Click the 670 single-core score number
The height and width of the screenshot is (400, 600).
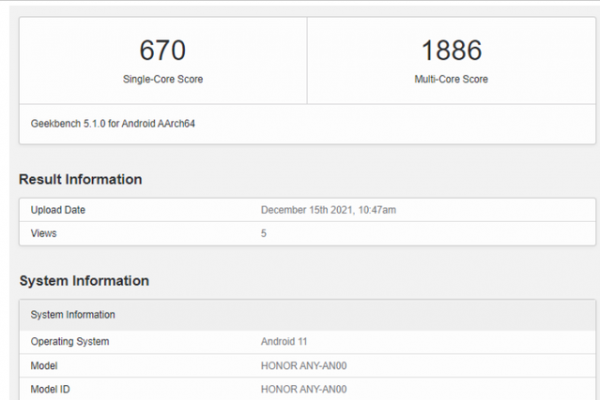pos(163,50)
